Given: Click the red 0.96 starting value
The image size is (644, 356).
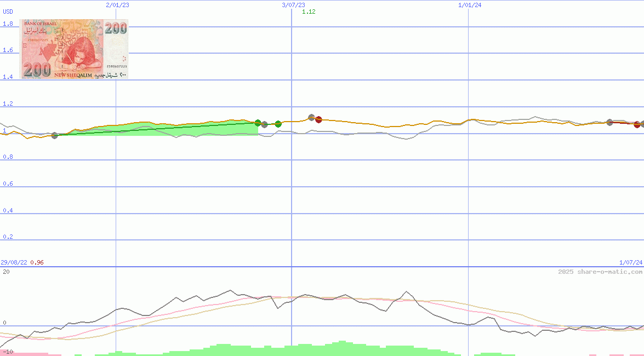Looking at the screenshot, I should tap(37, 262).
